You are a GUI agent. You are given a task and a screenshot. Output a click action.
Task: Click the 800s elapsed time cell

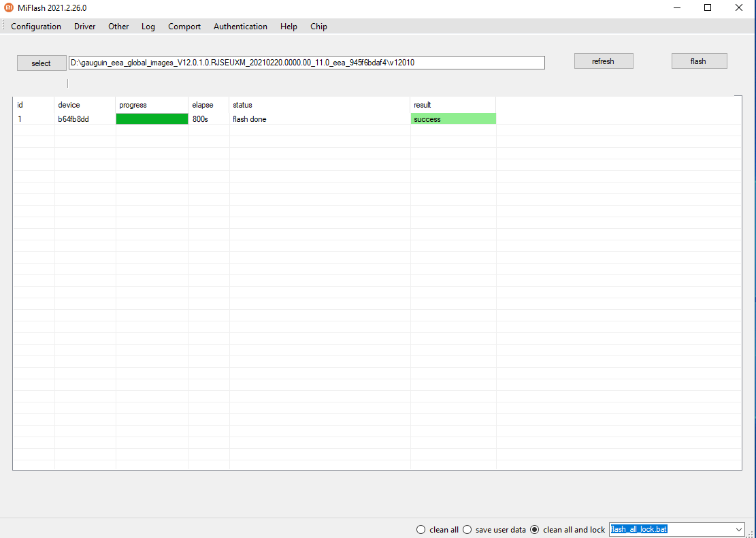click(x=209, y=119)
